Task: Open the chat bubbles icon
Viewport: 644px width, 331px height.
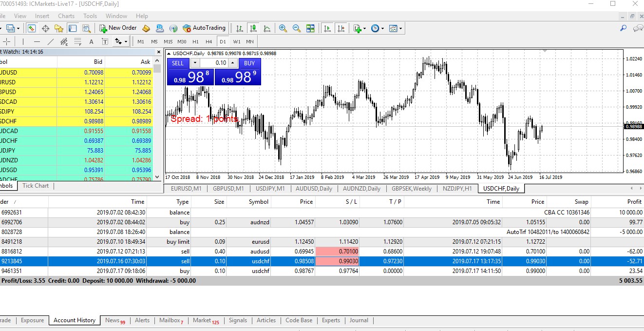Action: point(638,28)
